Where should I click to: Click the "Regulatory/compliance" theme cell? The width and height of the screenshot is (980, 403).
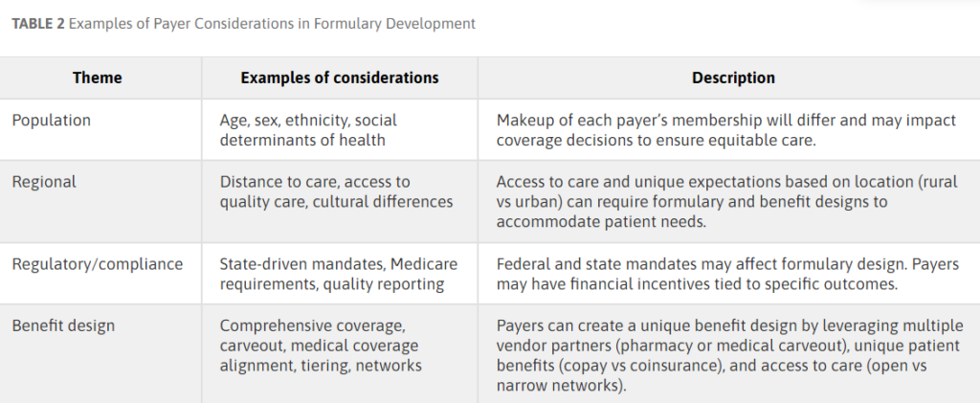point(97,263)
